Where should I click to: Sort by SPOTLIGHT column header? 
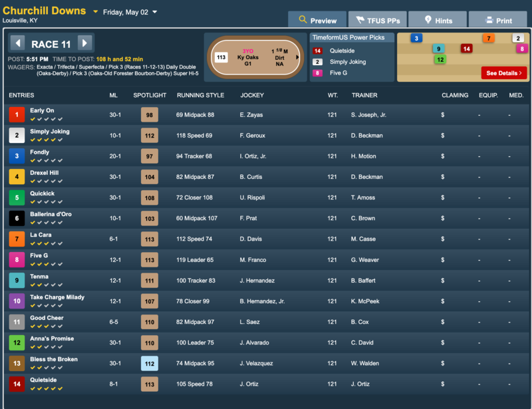pyautogui.click(x=150, y=95)
